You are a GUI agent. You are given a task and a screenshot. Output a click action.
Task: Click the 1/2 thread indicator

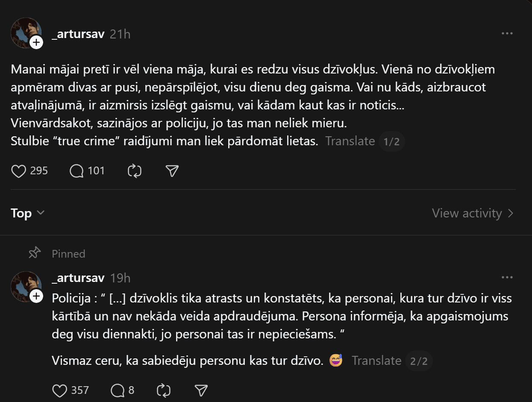[391, 141]
